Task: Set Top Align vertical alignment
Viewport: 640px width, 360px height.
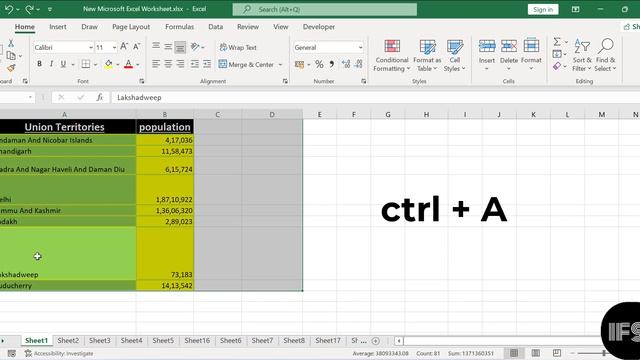Action: point(156,47)
